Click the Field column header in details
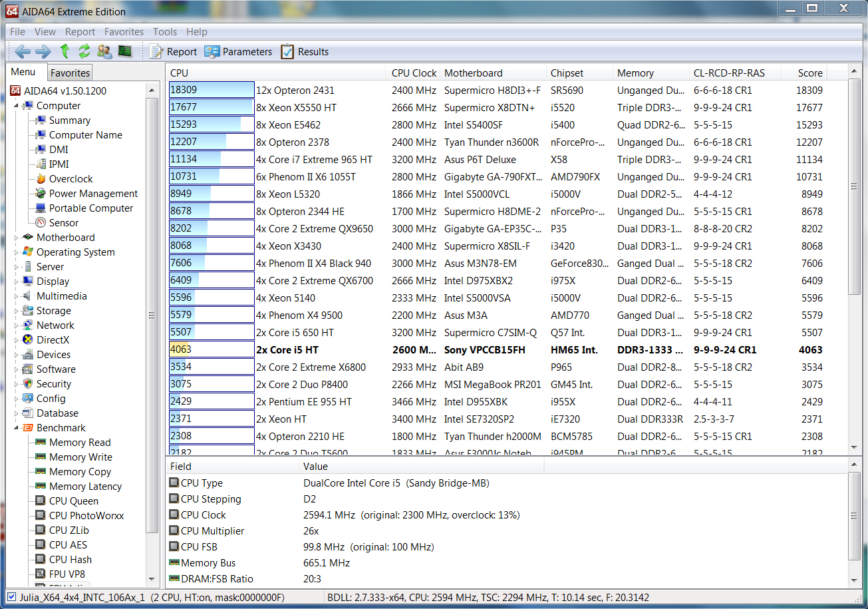Screen dimensions: 868x609 (x=232, y=467)
